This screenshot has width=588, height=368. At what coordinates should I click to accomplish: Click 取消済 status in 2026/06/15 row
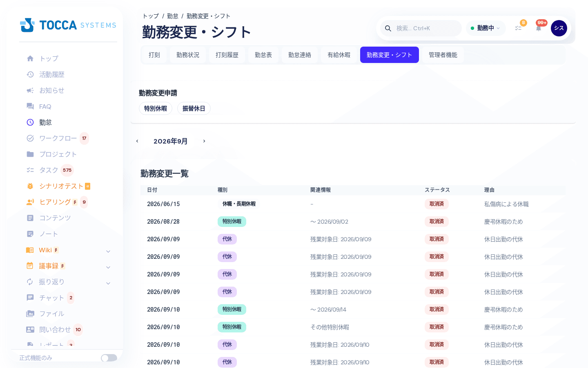pos(437,204)
